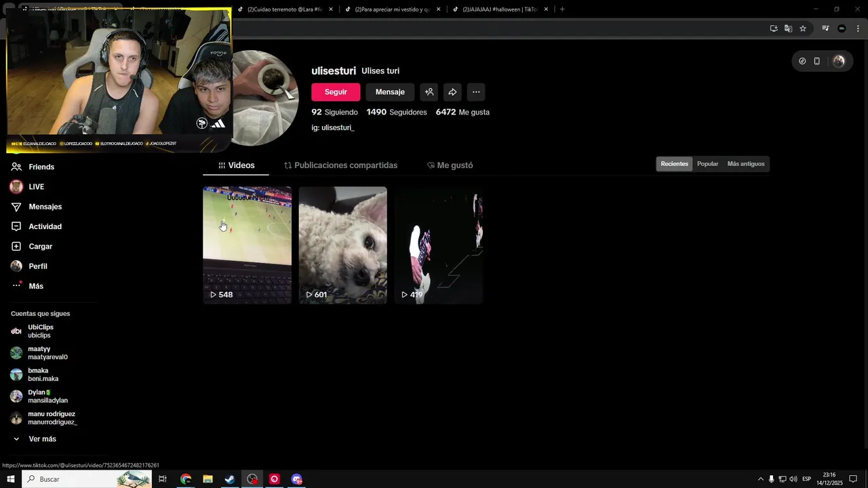The width and height of the screenshot is (868, 488).
Task: Follow ulisesturi with the Seguir button
Action: 336,92
